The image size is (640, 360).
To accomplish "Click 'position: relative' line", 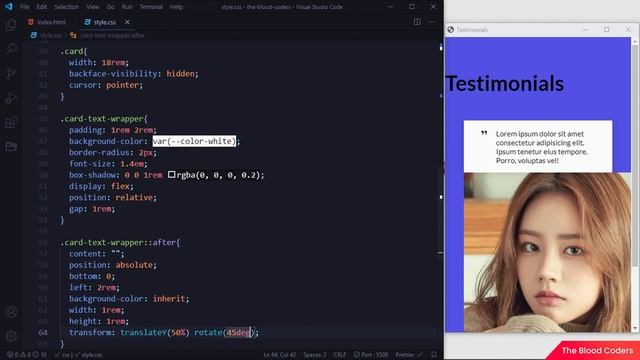I will pyautogui.click(x=113, y=198).
